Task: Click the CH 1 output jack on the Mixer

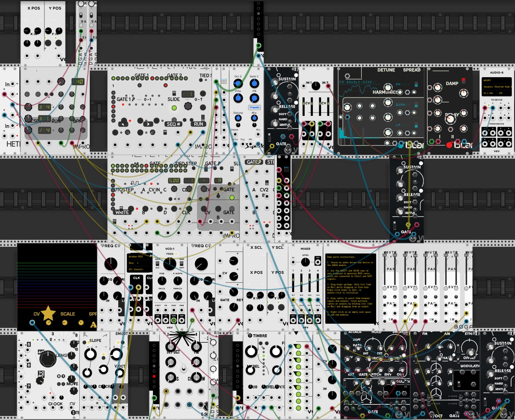Action: (293, 321)
